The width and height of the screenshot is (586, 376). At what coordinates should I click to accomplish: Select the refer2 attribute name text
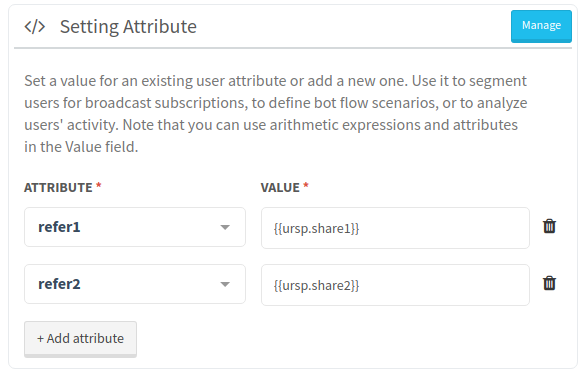pos(59,284)
